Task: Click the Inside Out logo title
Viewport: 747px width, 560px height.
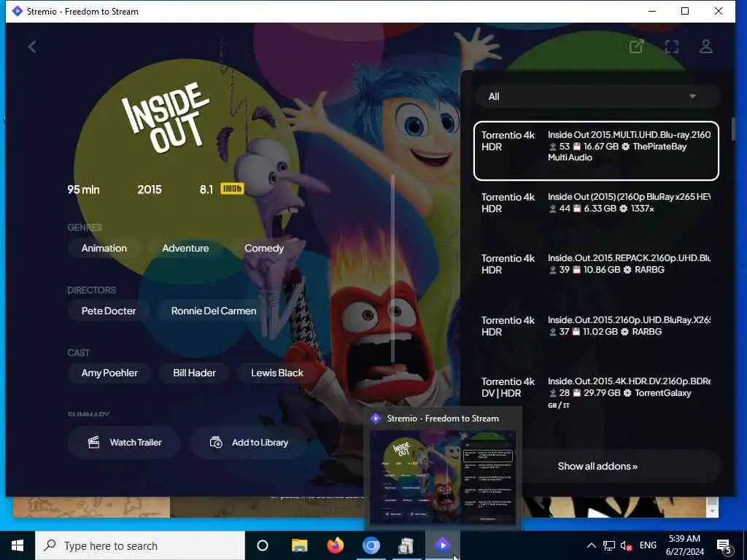Action: click(166, 117)
